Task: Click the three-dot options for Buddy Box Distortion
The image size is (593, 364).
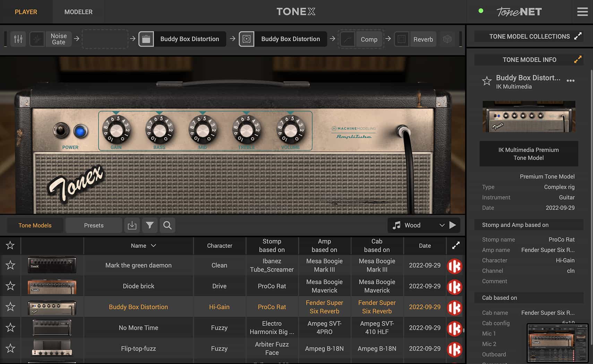Action: pyautogui.click(x=570, y=81)
